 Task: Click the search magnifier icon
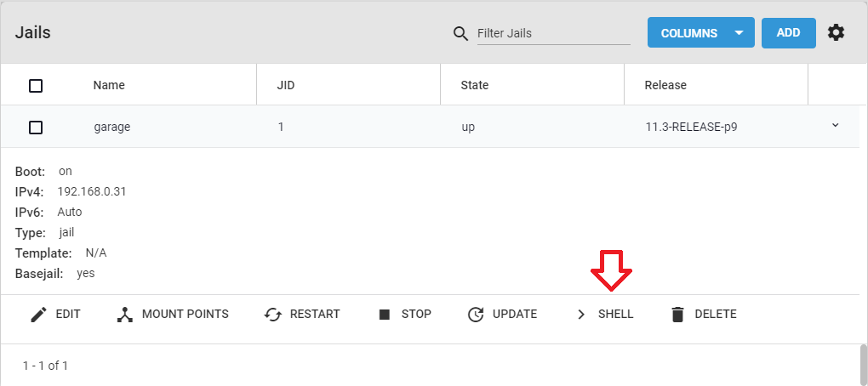click(x=460, y=33)
